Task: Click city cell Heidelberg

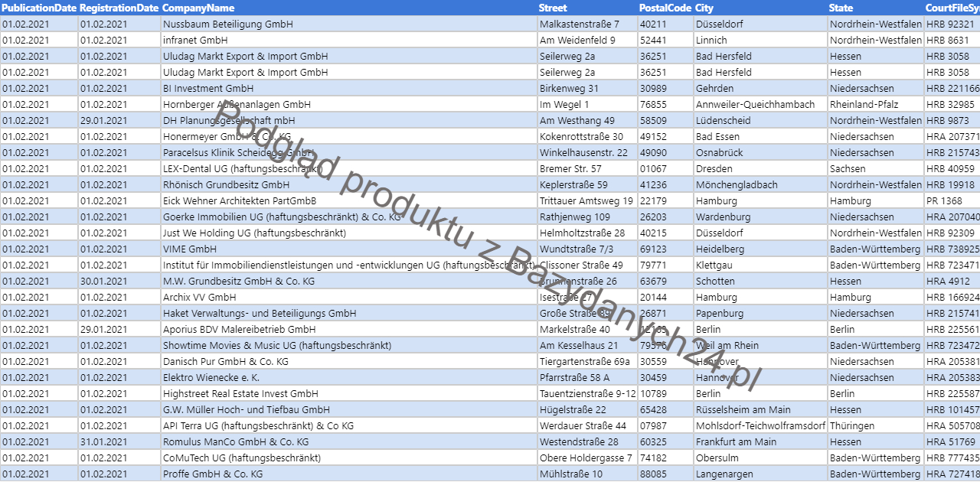Action: (760, 249)
